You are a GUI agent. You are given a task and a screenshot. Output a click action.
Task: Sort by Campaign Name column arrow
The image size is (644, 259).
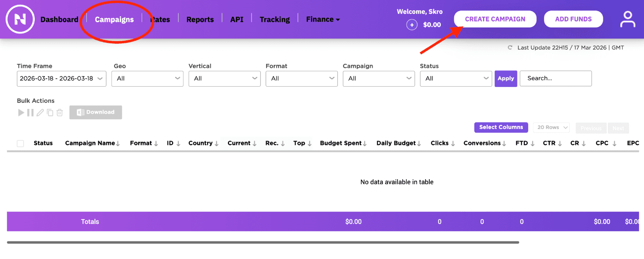(x=118, y=144)
